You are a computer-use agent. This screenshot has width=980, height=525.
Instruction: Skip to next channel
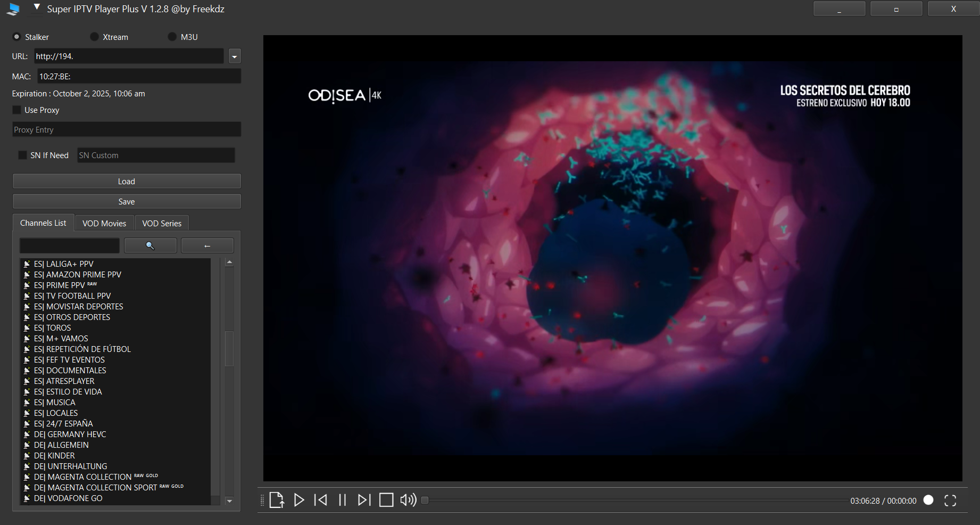(364, 500)
